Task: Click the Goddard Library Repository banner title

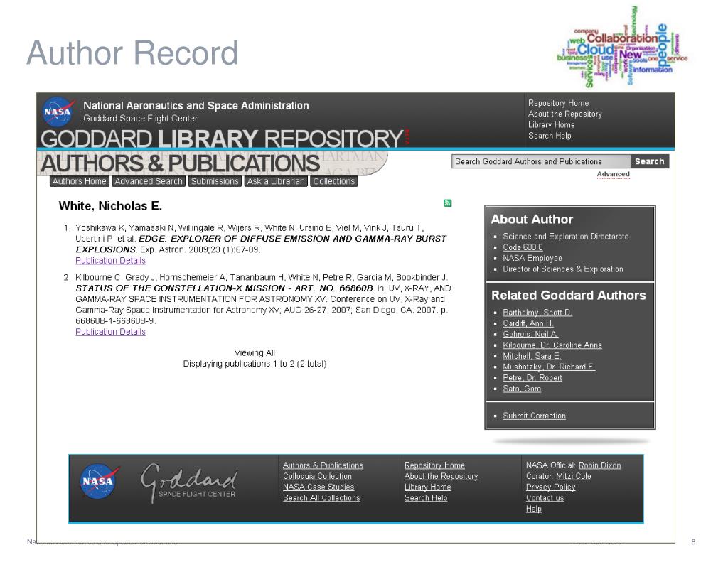Action: (x=222, y=139)
